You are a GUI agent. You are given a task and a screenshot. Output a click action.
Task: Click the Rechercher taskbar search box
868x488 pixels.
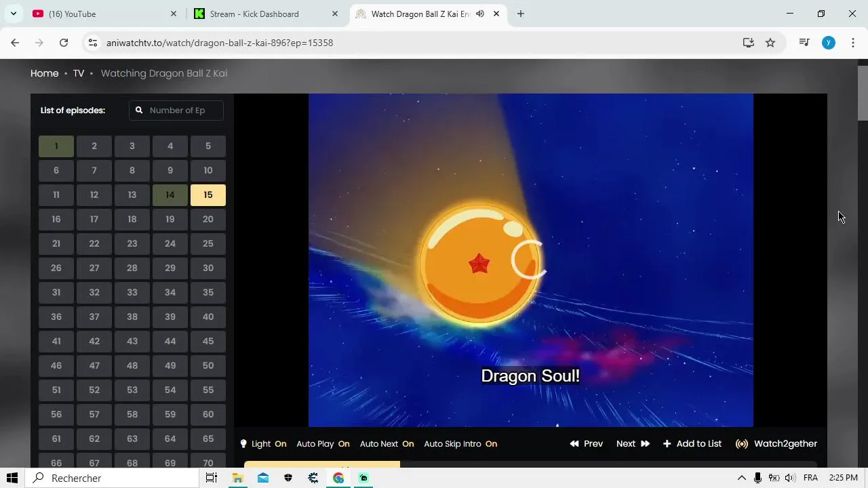[x=113, y=478]
